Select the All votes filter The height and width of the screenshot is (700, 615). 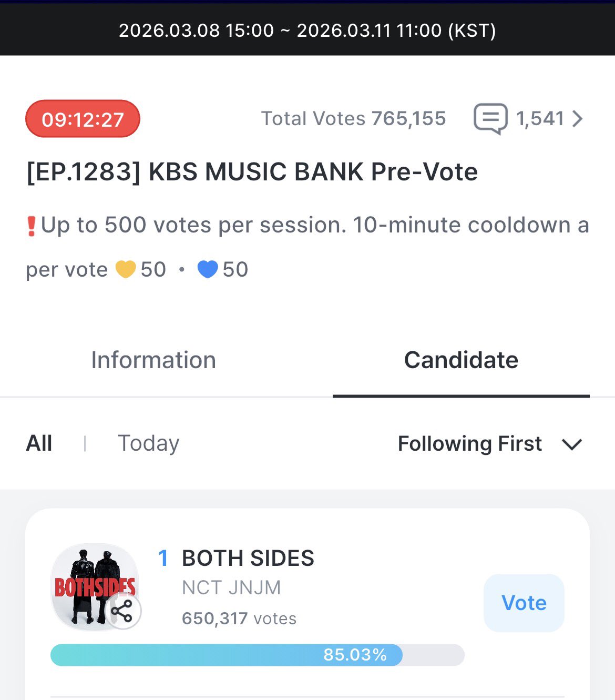39,443
